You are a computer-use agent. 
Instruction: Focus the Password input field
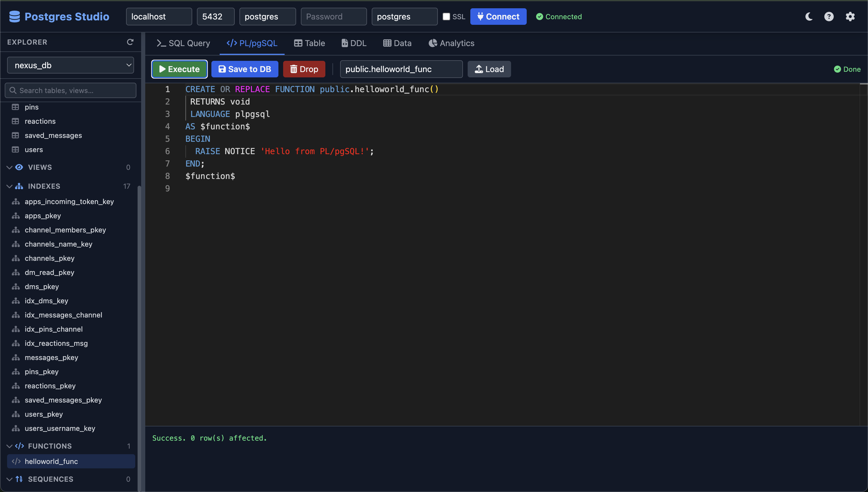click(334, 17)
